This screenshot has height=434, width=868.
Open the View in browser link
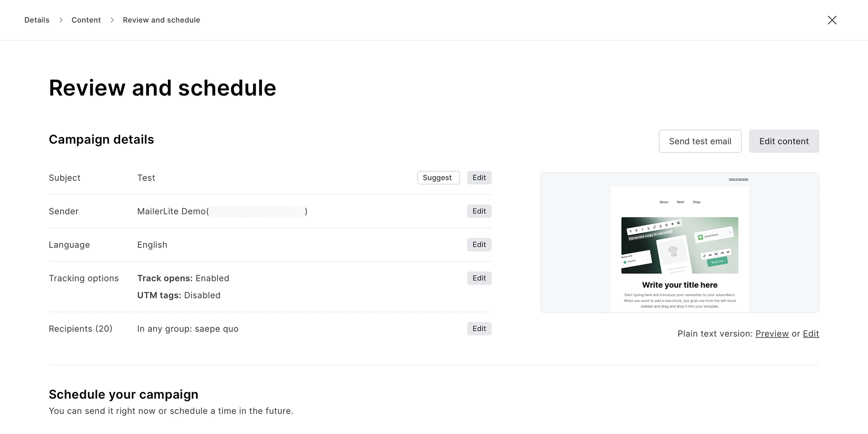[x=738, y=178]
